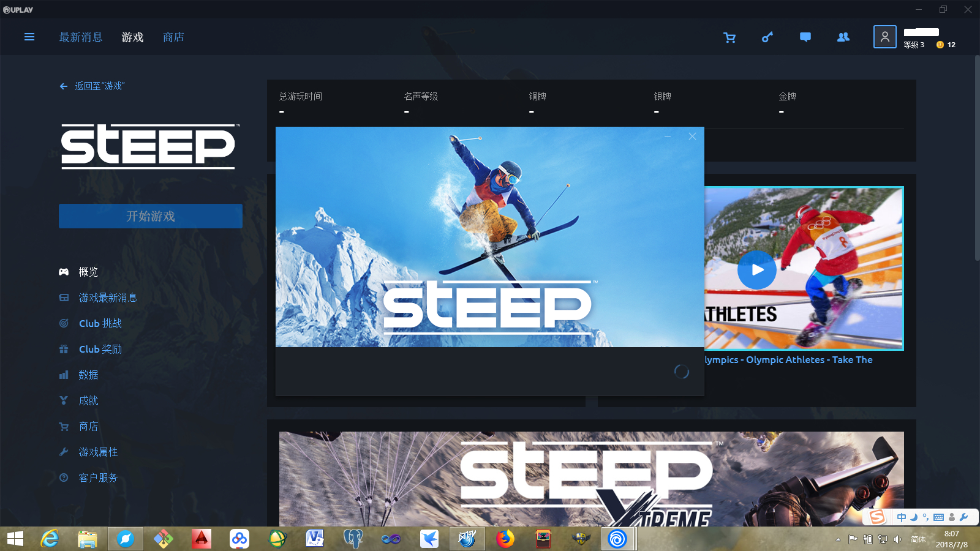Open the chat messages icon
This screenshot has width=980, height=551.
pyautogui.click(x=805, y=37)
